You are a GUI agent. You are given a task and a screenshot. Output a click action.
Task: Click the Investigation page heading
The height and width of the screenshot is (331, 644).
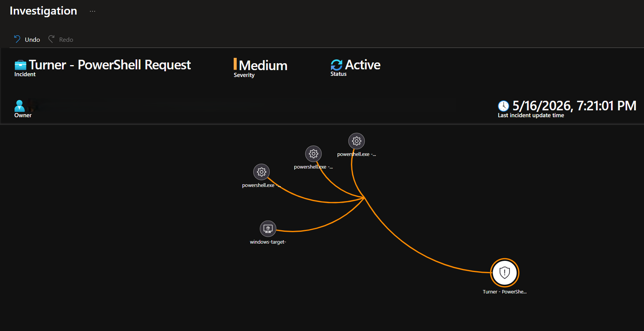[x=43, y=11]
